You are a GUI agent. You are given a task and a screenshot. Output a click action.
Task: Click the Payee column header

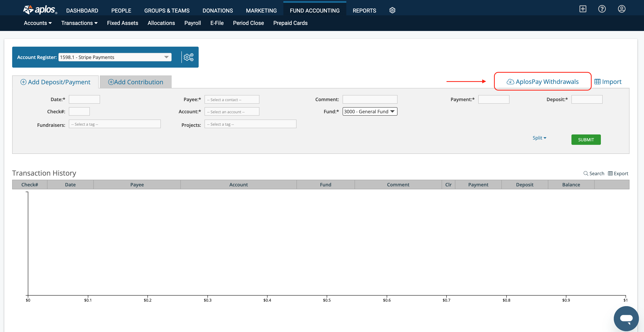(x=137, y=185)
